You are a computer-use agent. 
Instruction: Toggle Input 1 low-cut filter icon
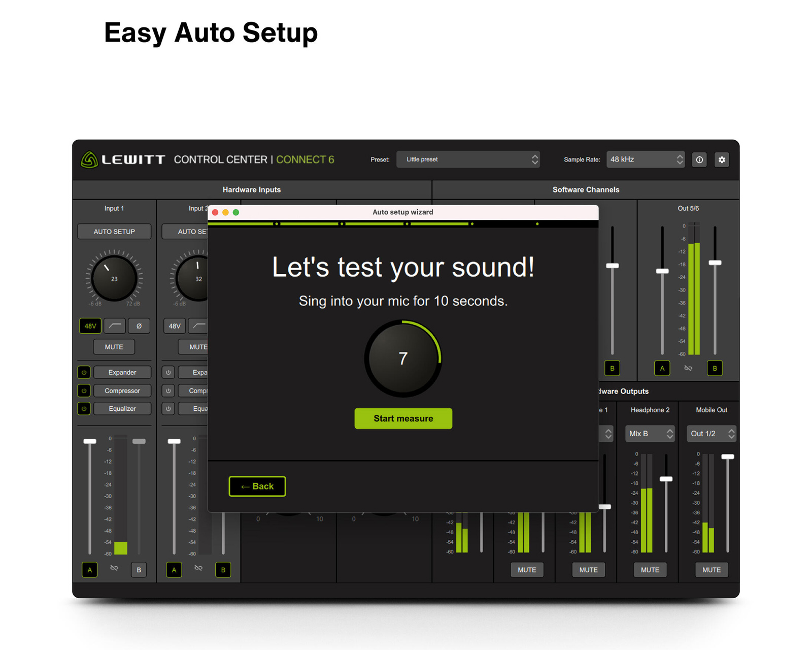click(115, 326)
